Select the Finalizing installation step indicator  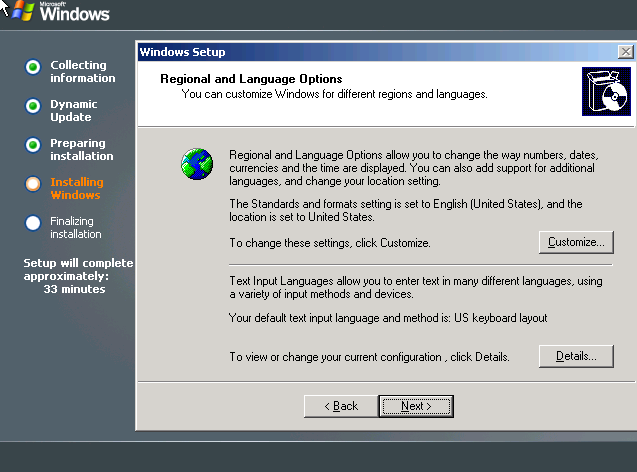(33, 223)
